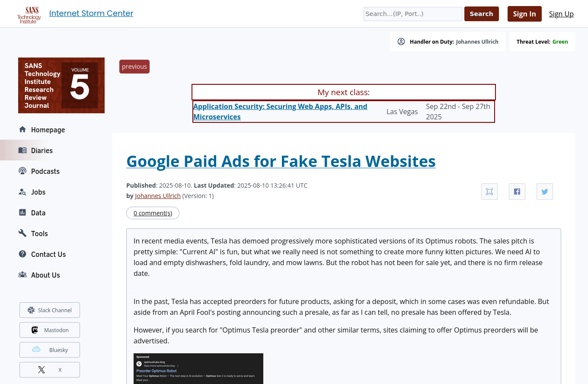Click the Homepage house icon

pyautogui.click(x=22, y=129)
